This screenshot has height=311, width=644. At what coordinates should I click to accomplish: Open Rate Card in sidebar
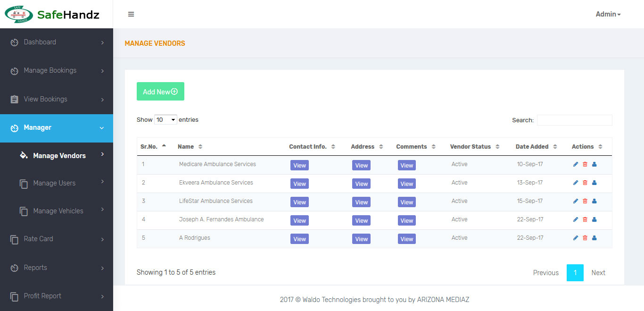[x=39, y=239]
